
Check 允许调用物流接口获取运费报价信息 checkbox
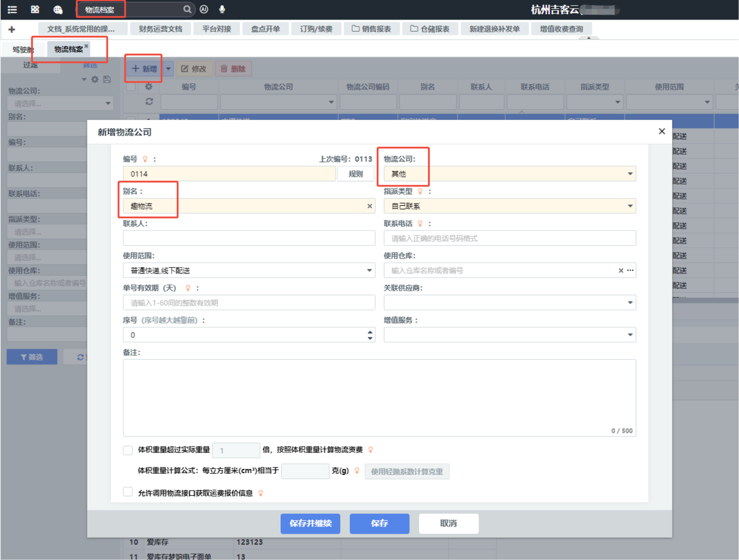(128, 492)
